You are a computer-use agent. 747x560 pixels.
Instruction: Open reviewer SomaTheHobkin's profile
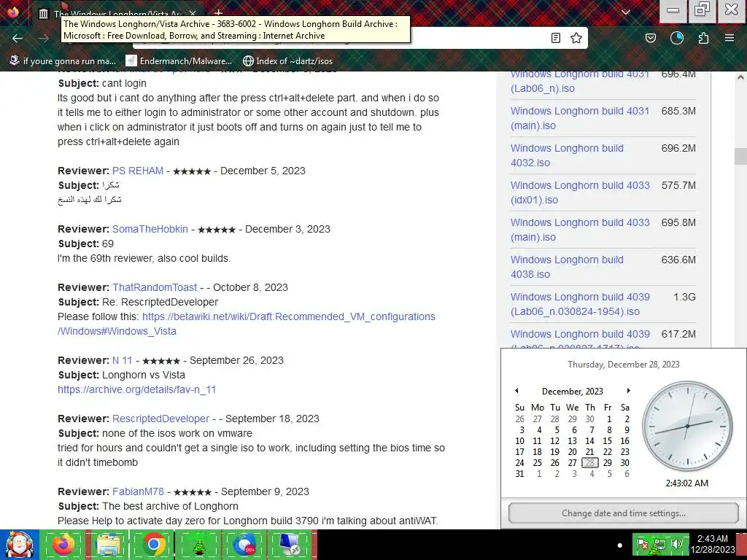point(150,229)
